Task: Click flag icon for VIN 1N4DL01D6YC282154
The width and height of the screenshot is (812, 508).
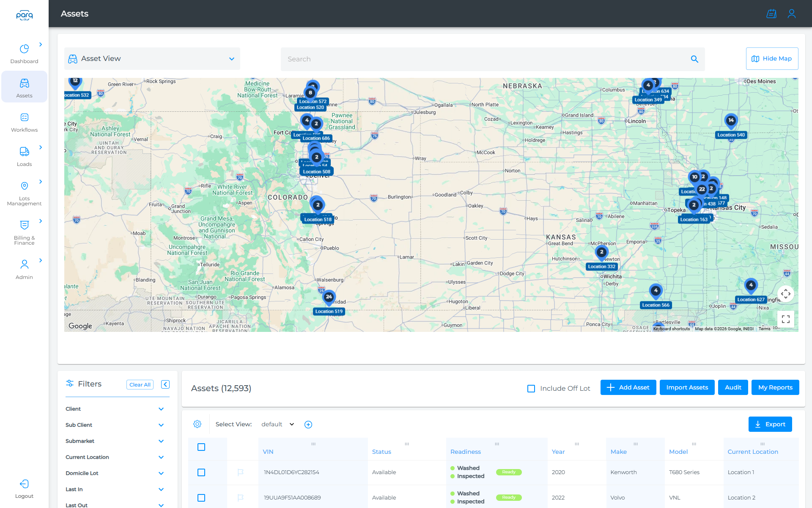Action: pos(241,472)
